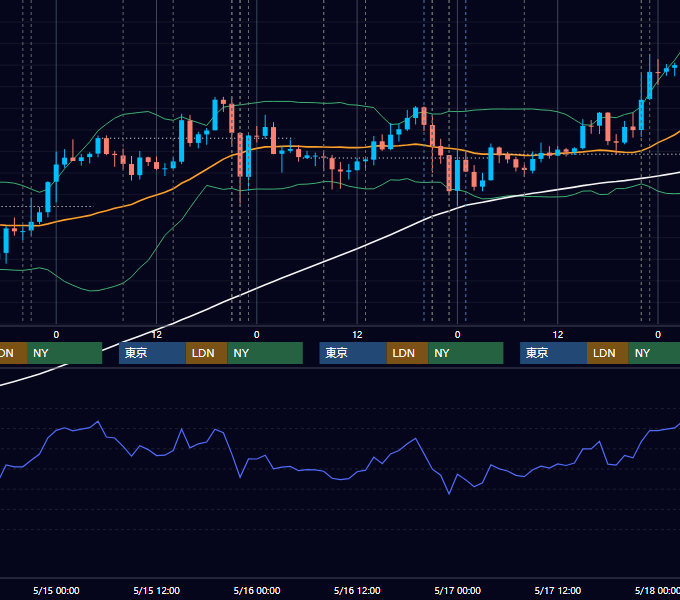Click NY session block spanning 5/16 00:00 line
This screenshot has height=600, width=680.
(265, 353)
